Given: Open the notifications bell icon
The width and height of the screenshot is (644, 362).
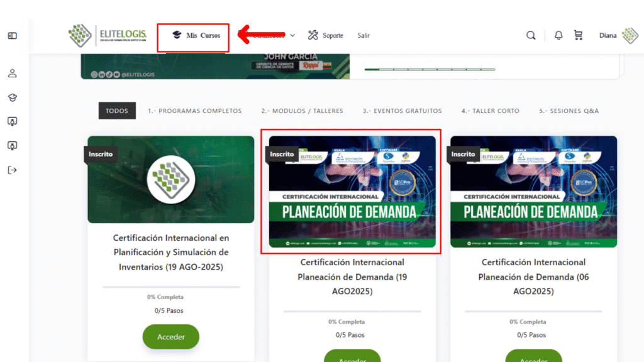Looking at the screenshot, I should click(558, 36).
